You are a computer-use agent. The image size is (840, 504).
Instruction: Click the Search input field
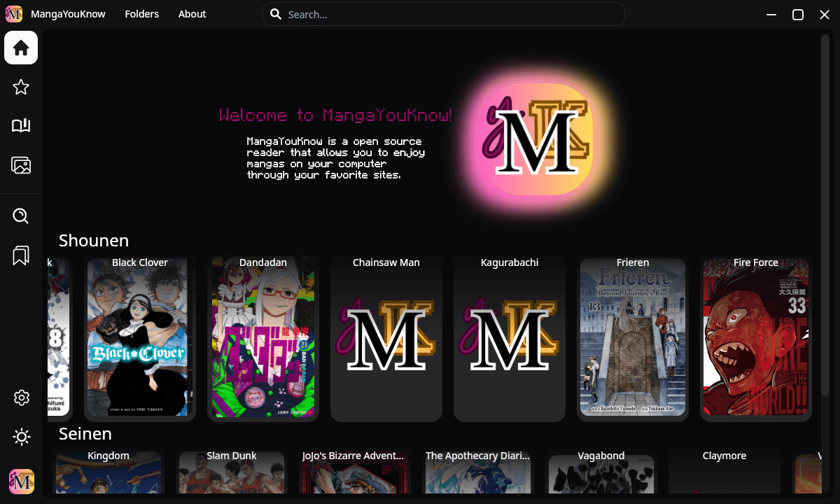(x=448, y=14)
